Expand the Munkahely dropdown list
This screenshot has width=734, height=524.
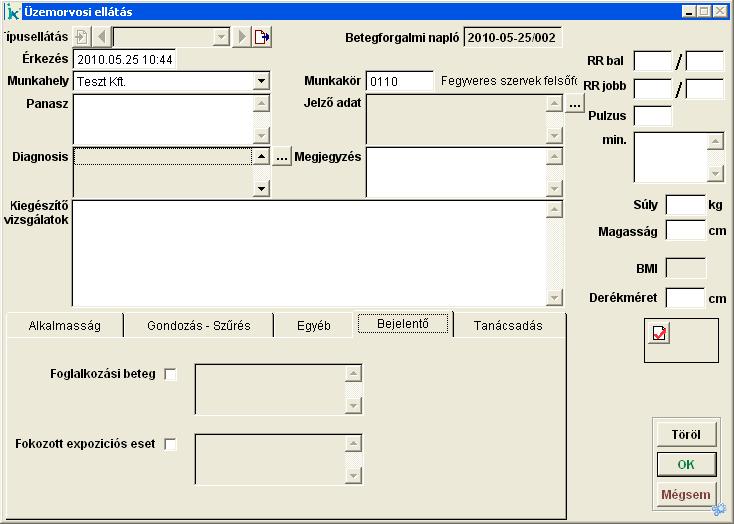(x=261, y=81)
